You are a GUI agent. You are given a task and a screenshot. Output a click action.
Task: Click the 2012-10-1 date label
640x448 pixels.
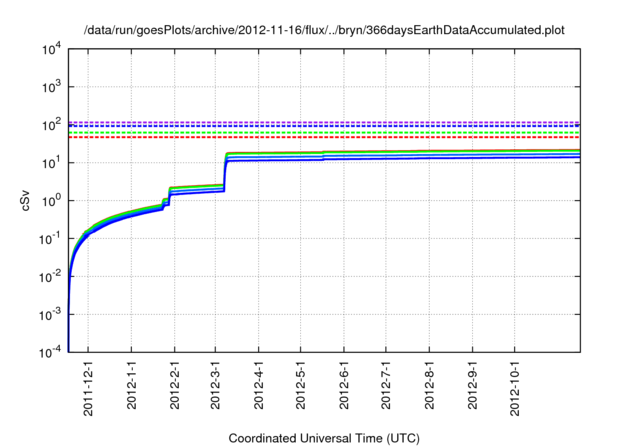tap(515, 388)
